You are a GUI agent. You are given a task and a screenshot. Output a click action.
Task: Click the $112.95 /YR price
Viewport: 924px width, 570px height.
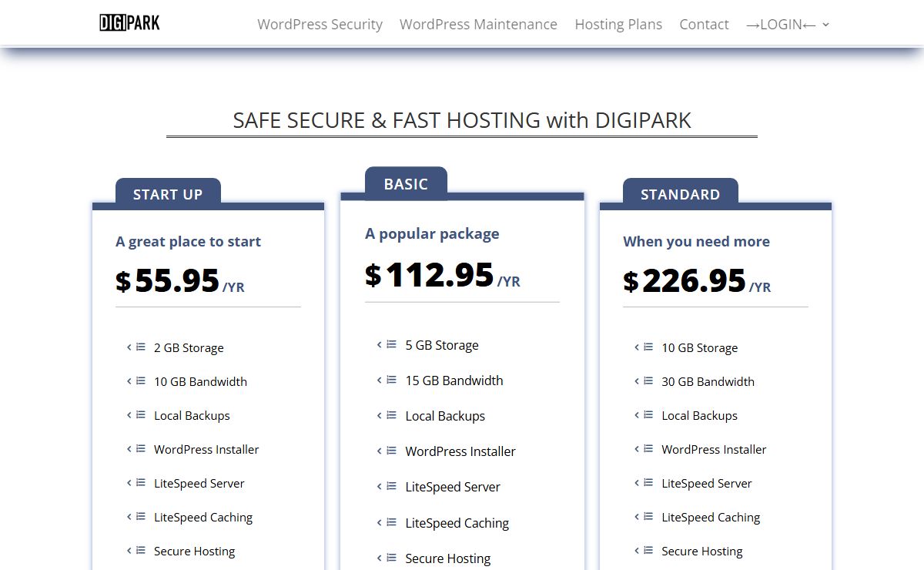pos(443,275)
